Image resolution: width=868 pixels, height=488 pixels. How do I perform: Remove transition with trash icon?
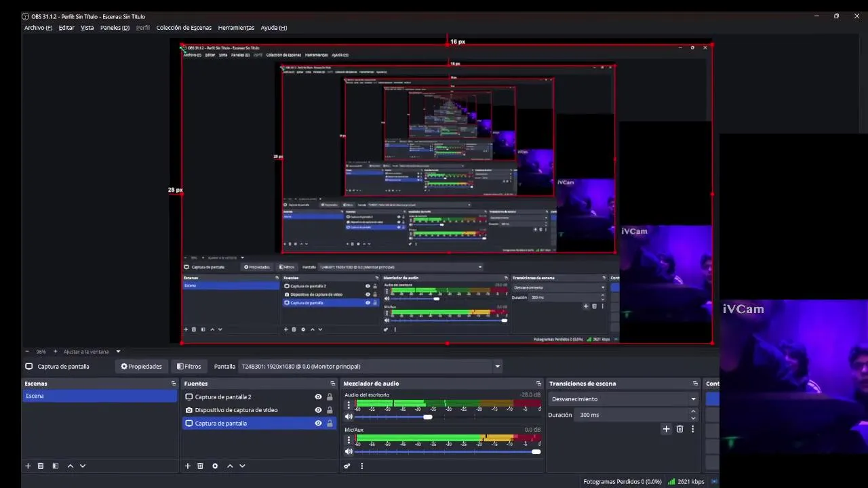[x=679, y=428]
